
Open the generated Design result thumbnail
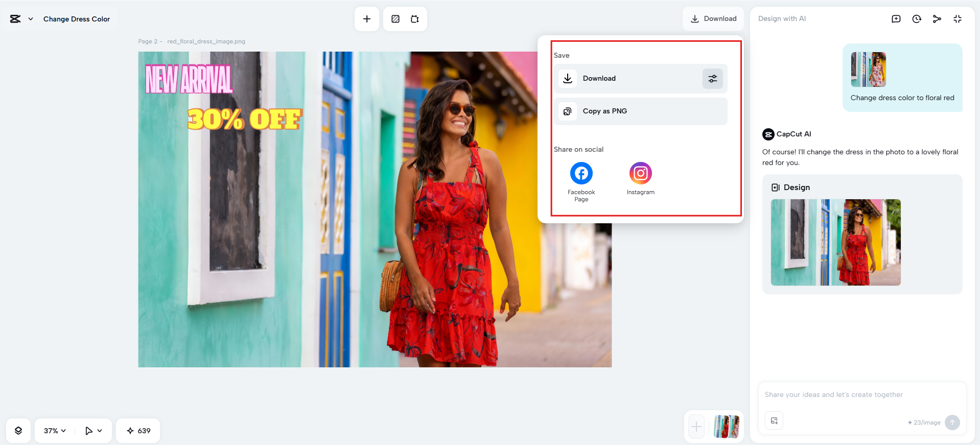coord(836,242)
